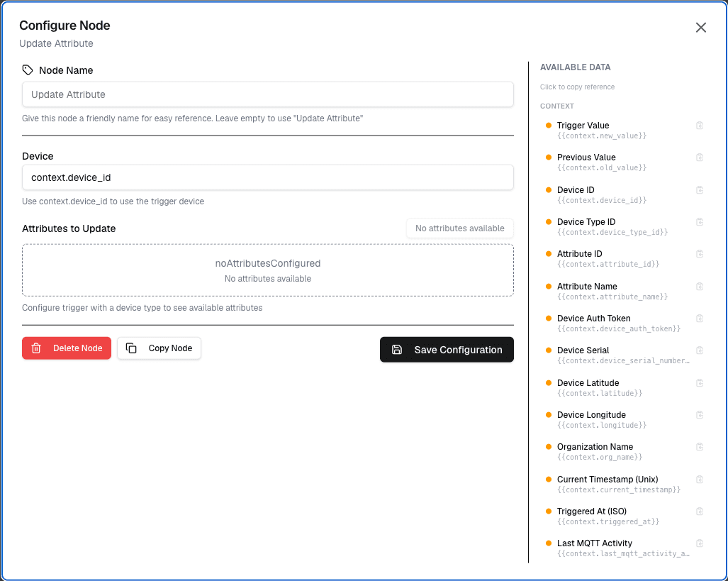Save the node configuration

[447, 350]
